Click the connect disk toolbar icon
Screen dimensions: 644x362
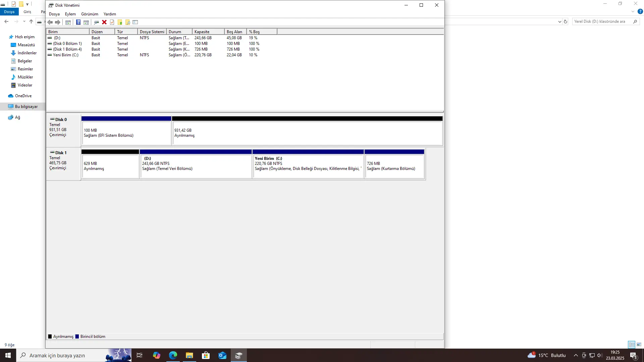click(96, 22)
